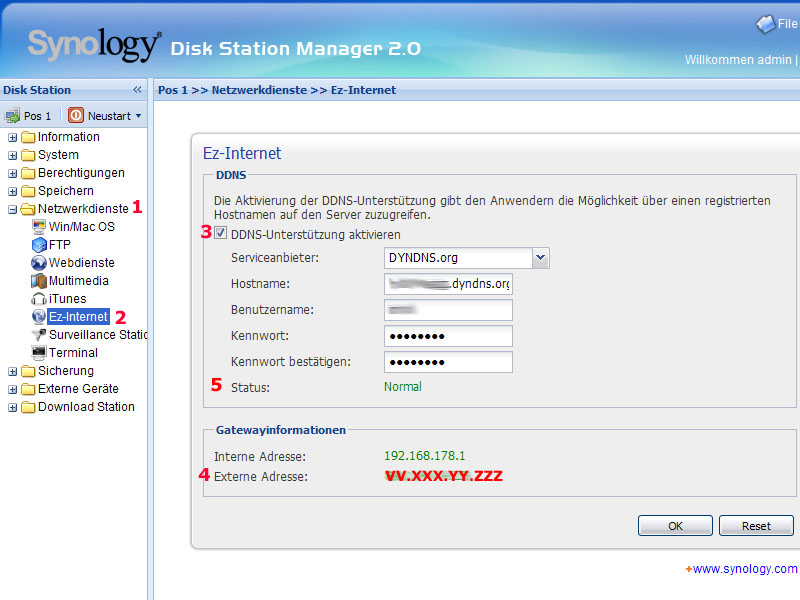Click the iTunes headphones icon
The height and width of the screenshot is (600, 800).
point(39,299)
